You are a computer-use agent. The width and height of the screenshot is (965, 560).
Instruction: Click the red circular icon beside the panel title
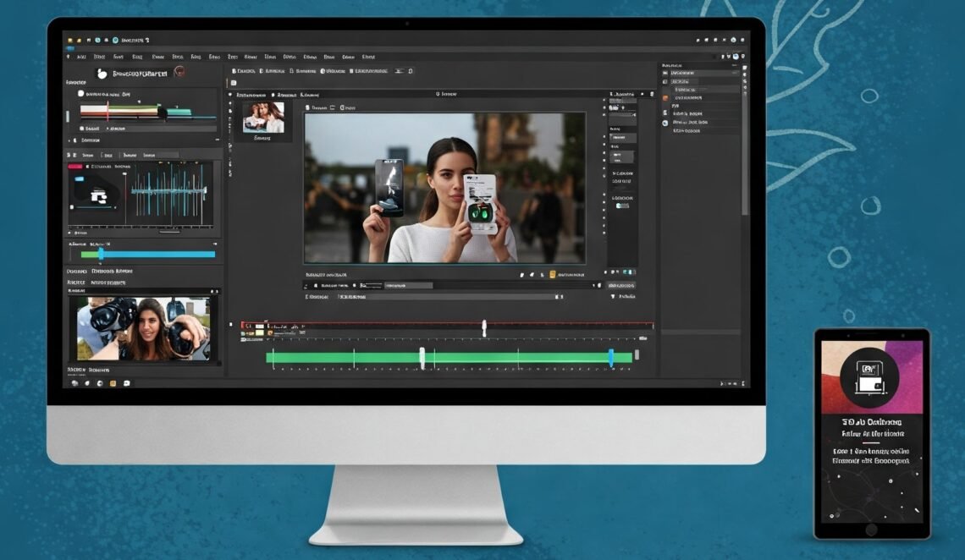coord(179,72)
